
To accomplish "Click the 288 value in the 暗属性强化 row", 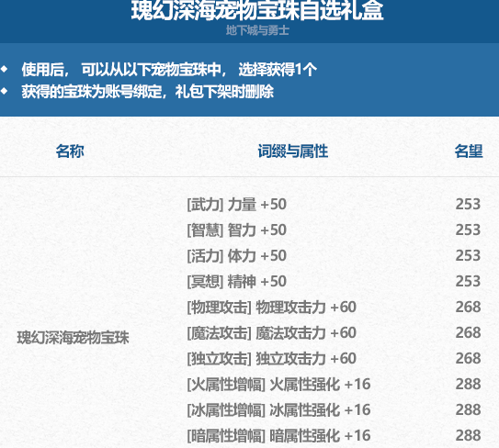I will point(468,436).
